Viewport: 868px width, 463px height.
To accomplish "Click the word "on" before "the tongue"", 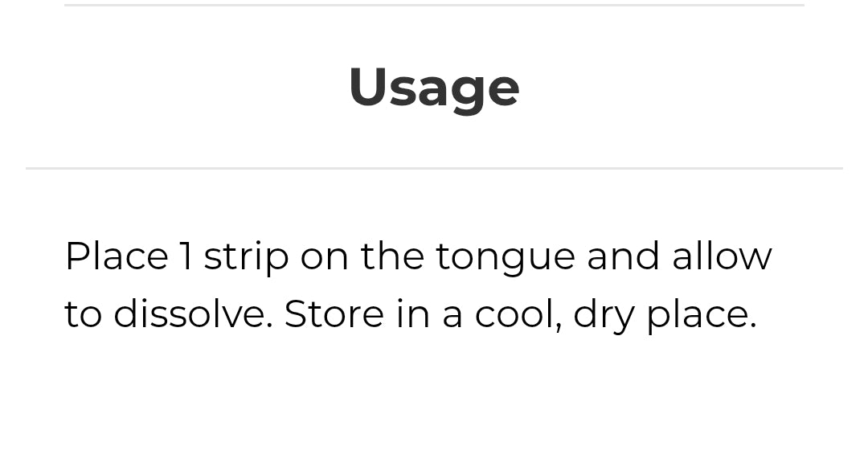I will [324, 257].
